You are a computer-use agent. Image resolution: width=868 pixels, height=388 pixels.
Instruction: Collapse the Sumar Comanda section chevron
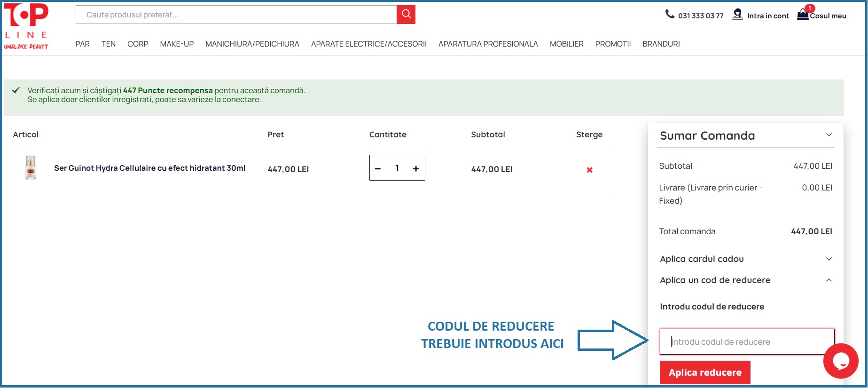tap(829, 135)
